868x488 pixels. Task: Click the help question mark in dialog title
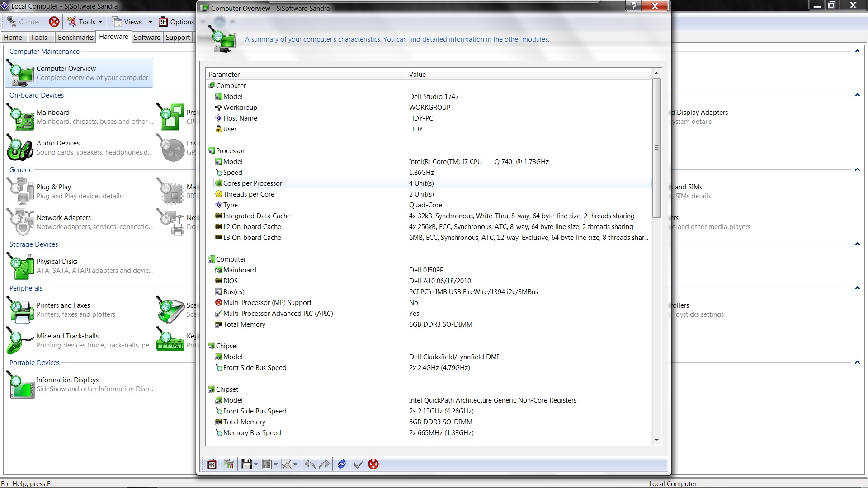click(x=634, y=5)
